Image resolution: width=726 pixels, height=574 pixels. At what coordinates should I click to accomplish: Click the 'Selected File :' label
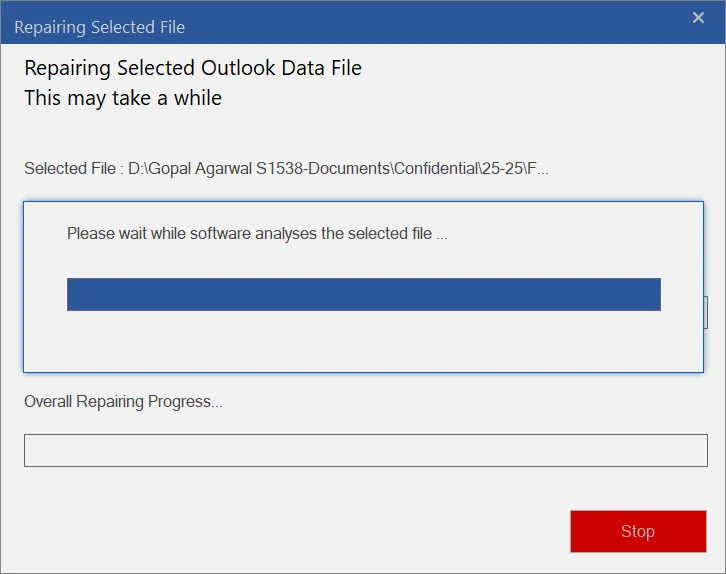click(x=70, y=168)
